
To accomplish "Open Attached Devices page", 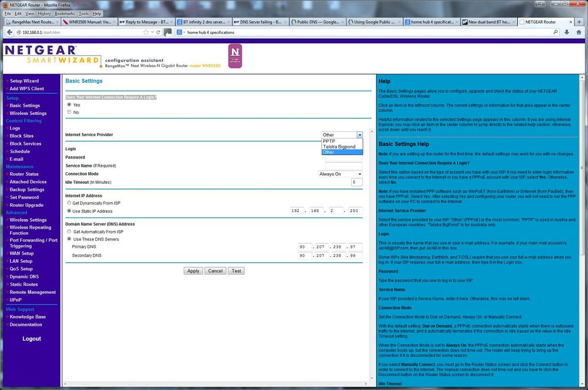I will 28,181.
